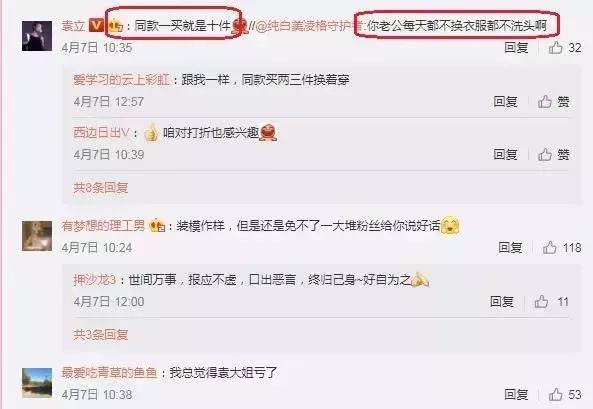The height and width of the screenshot is (409, 593).
Task: Like 最爱吃青草的鱼鱼's comment with 53 likes
Action: point(556,395)
